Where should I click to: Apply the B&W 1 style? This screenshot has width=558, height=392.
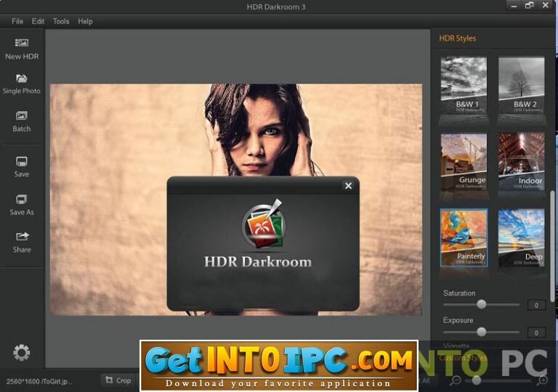(x=464, y=85)
